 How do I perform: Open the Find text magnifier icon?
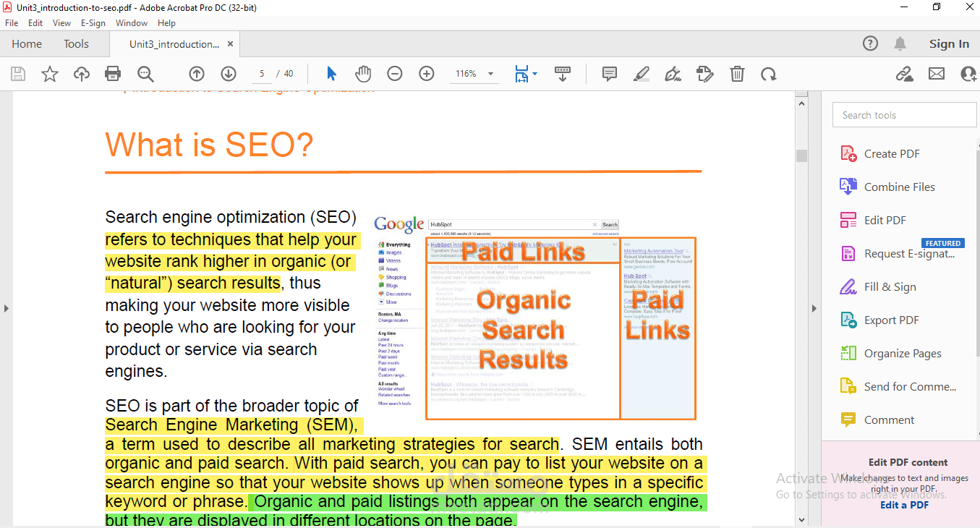pyautogui.click(x=145, y=74)
